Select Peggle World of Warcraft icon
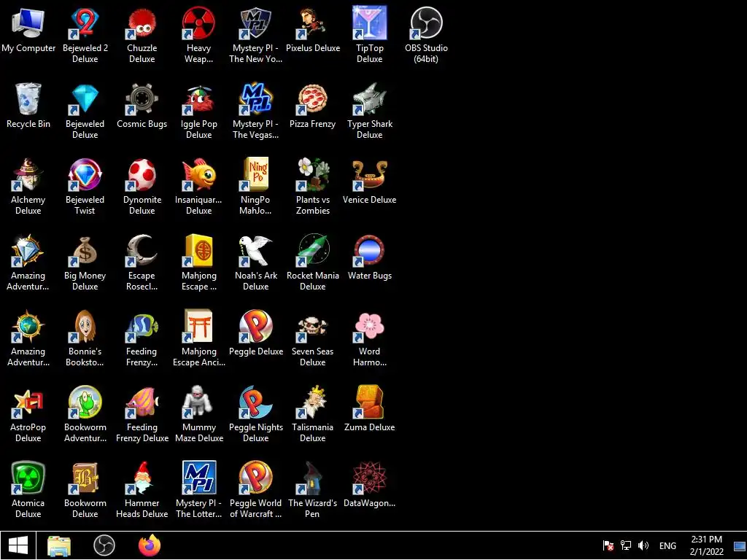 click(x=256, y=478)
